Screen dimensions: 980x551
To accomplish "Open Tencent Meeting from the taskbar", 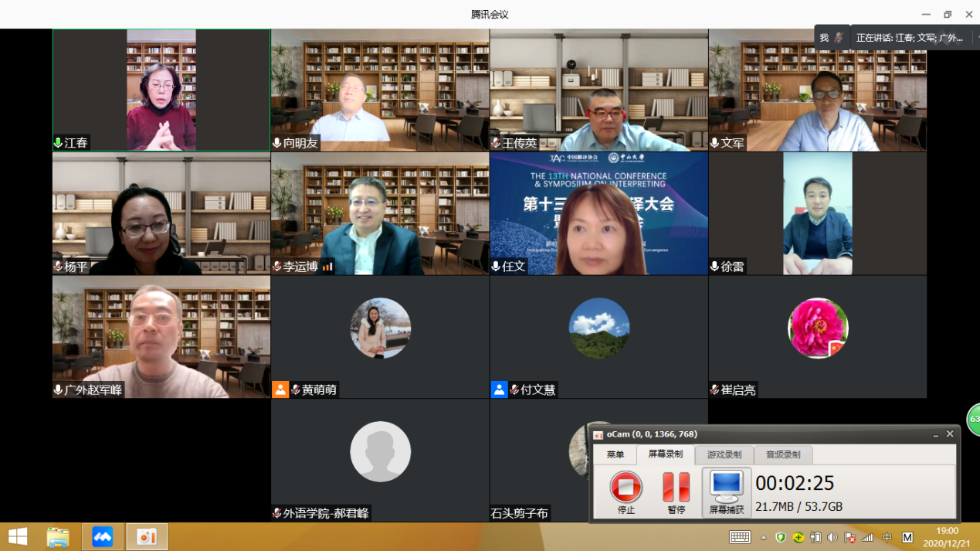I will click(103, 536).
